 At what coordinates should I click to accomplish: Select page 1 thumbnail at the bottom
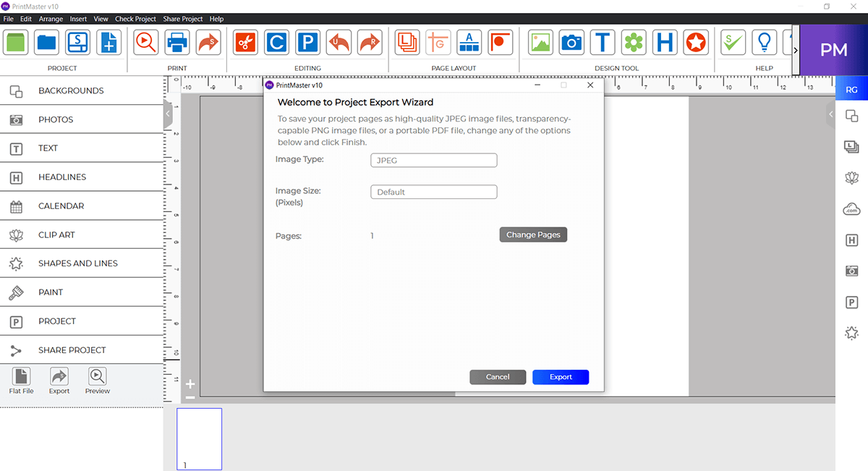(199, 438)
